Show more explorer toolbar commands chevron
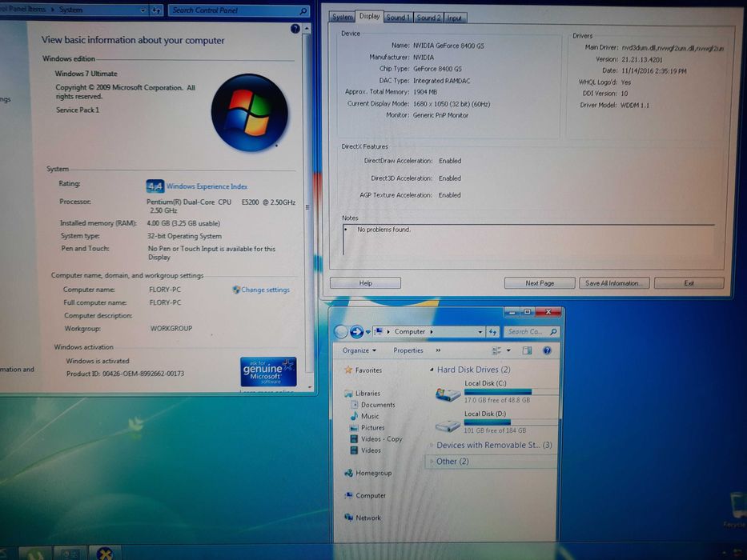The image size is (747, 560). 438,350
